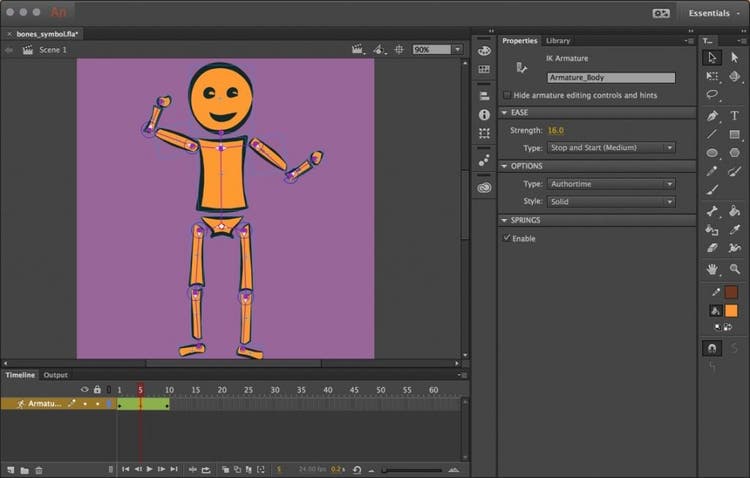Click the Play button in timeline
The width and height of the screenshot is (750, 478).
click(x=149, y=469)
